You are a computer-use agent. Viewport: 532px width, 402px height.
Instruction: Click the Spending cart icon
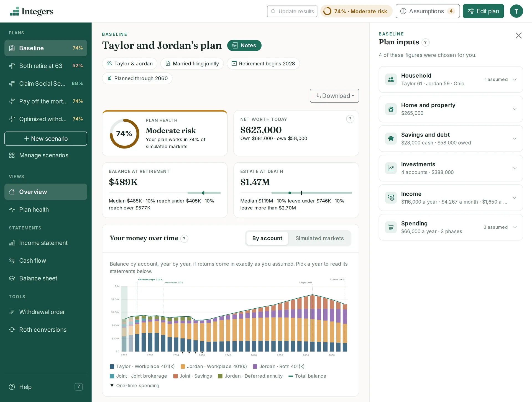391,227
